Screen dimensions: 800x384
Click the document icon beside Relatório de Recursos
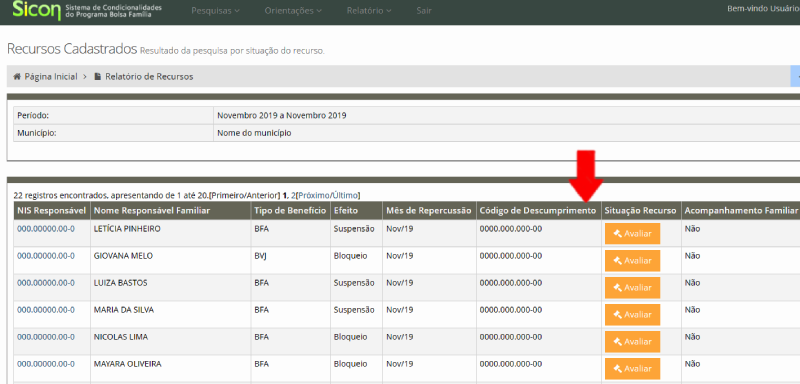pos(98,77)
